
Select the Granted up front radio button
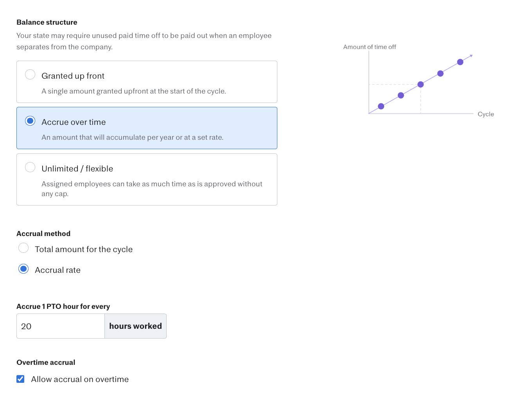30,74
